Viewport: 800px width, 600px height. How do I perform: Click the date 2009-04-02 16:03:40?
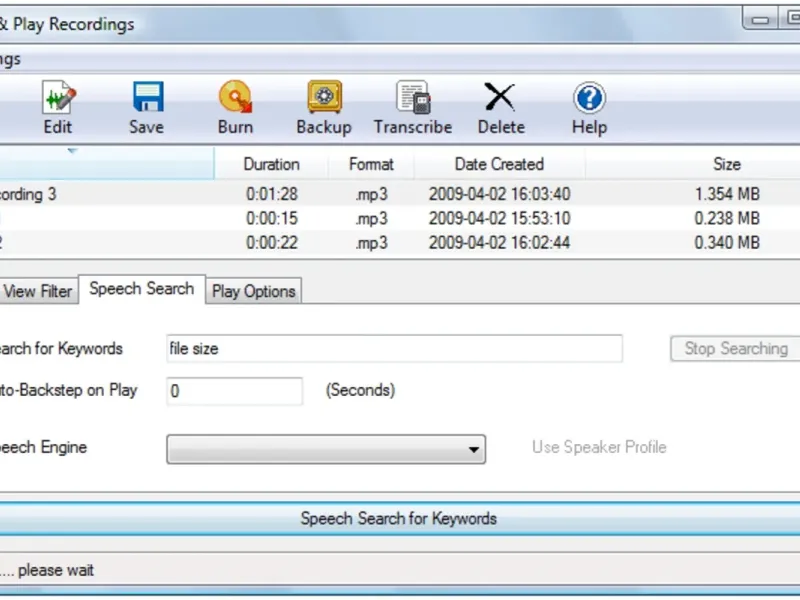click(x=499, y=194)
